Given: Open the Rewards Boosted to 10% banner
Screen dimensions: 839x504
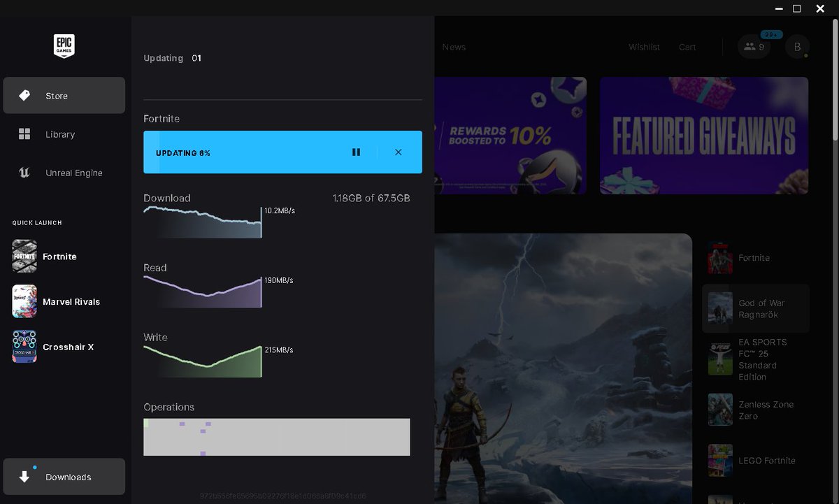Looking at the screenshot, I should pos(510,136).
